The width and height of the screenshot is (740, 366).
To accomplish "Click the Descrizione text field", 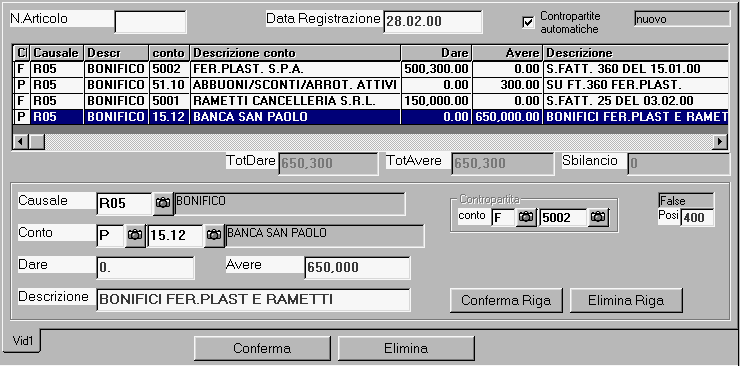I will [x=253, y=299].
